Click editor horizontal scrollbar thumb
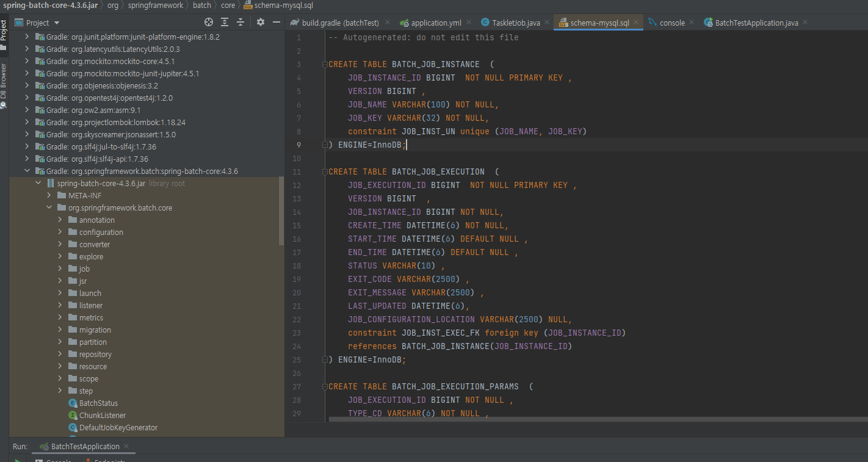The height and width of the screenshot is (462, 868). (x=598, y=419)
